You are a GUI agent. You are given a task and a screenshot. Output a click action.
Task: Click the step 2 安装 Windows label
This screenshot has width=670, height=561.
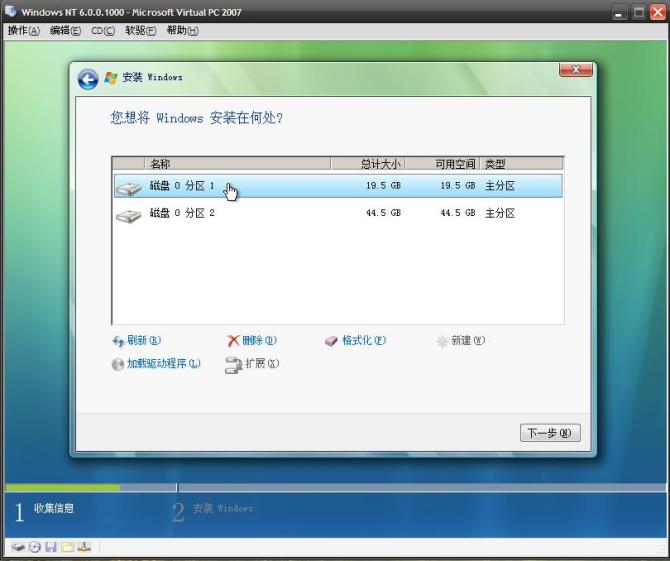[223, 508]
